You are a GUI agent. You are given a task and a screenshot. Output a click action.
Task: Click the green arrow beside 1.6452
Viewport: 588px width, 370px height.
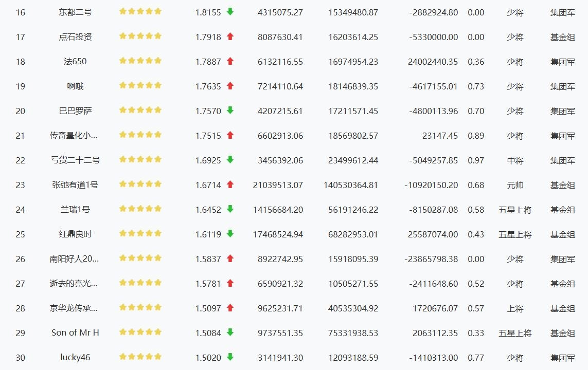point(230,209)
